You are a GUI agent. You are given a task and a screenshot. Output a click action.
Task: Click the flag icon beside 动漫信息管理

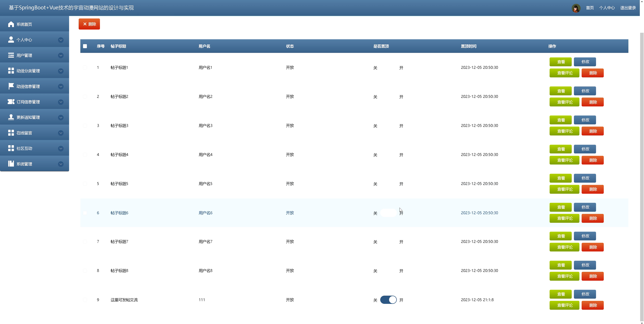click(x=11, y=86)
